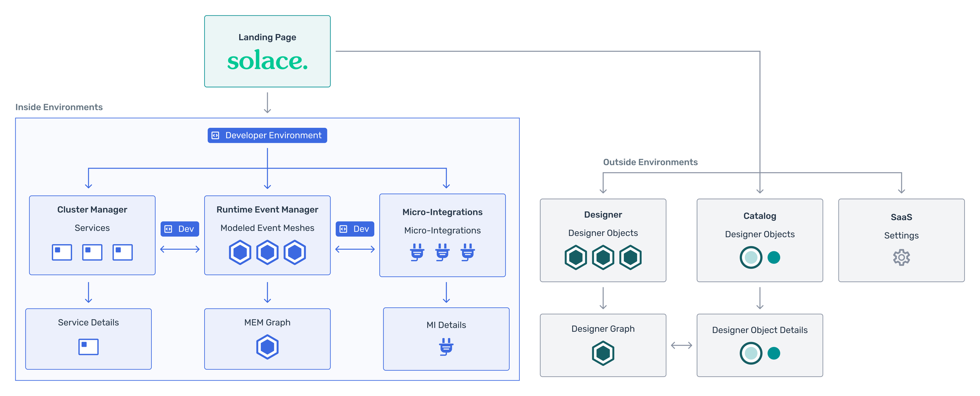Click Dev label between Cluster Manager and Runtime Event Manager
This screenshot has width=980, height=396.
click(x=186, y=229)
